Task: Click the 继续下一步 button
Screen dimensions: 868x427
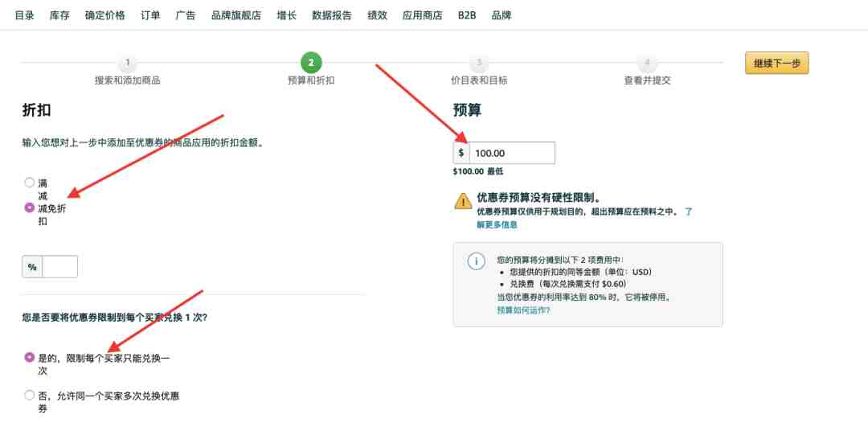Action: (776, 64)
